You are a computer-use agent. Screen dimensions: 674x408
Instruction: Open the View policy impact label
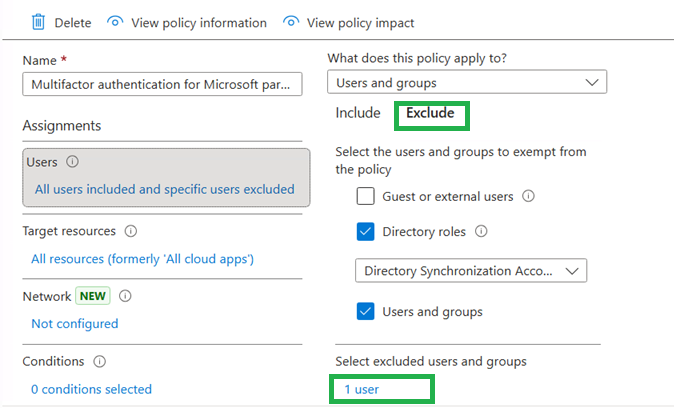(x=360, y=23)
